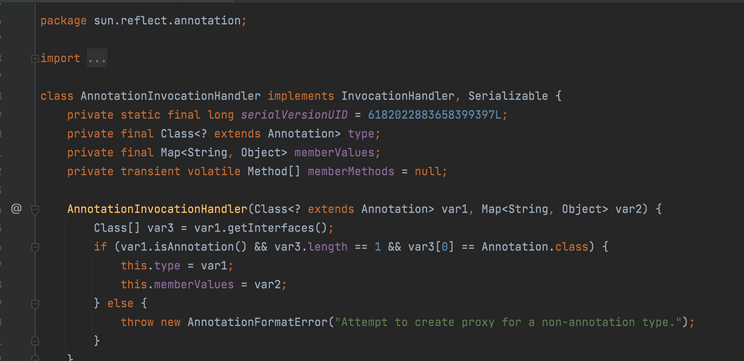The height and width of the screenshot is (361, 744).
Task: Click the folded import ellipsis placeholder
Action: tap(97, 58)
